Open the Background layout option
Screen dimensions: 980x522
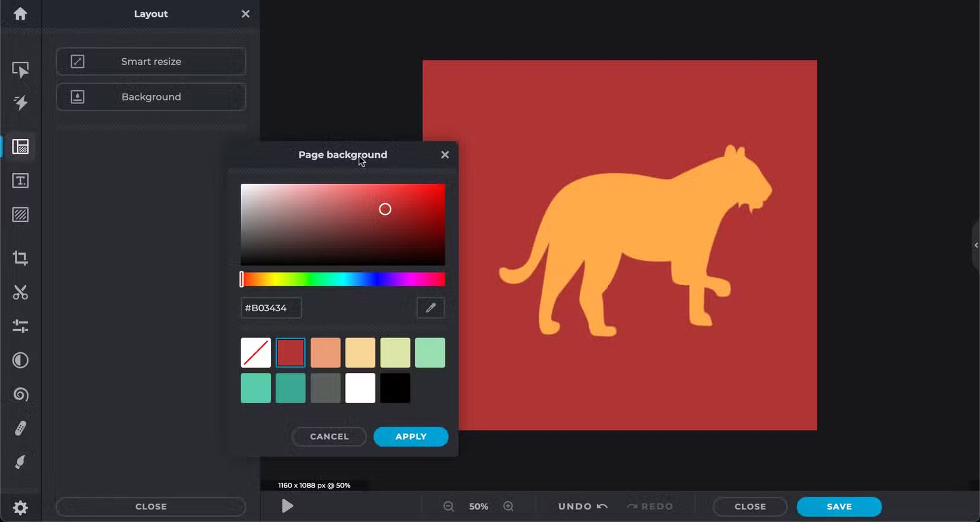coord(151,97)
